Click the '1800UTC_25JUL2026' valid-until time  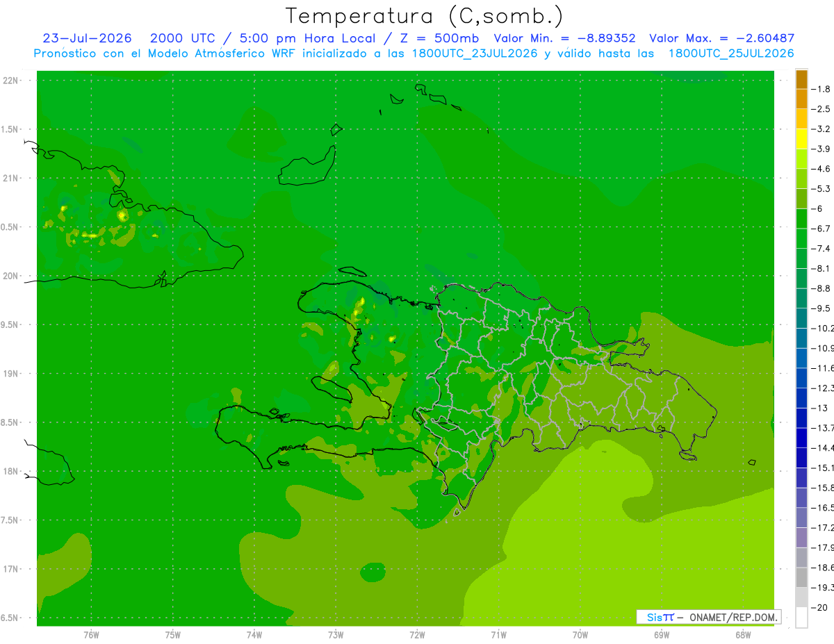pyautogui.click(x=731, y=53)
